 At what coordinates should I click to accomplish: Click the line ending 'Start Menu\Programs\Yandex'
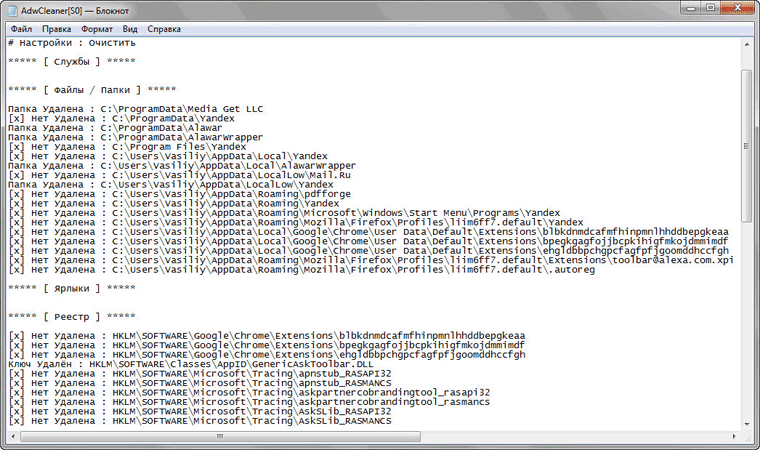tap(284, 213)
